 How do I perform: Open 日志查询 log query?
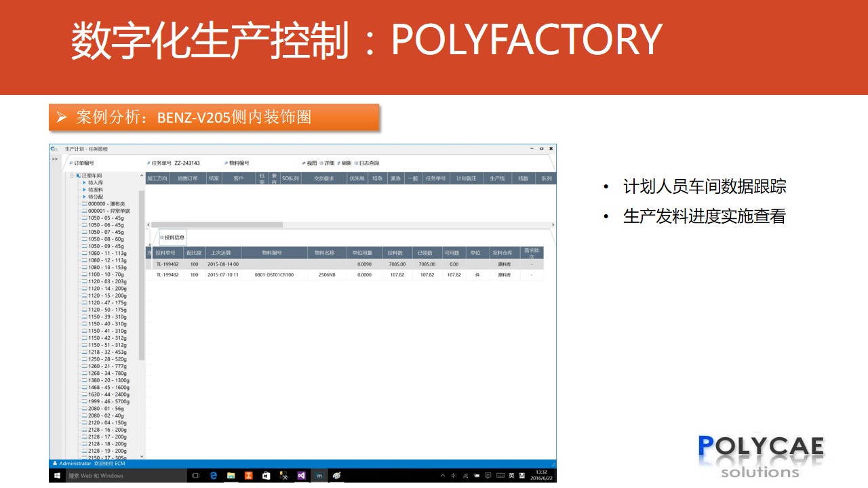(367, 163)
